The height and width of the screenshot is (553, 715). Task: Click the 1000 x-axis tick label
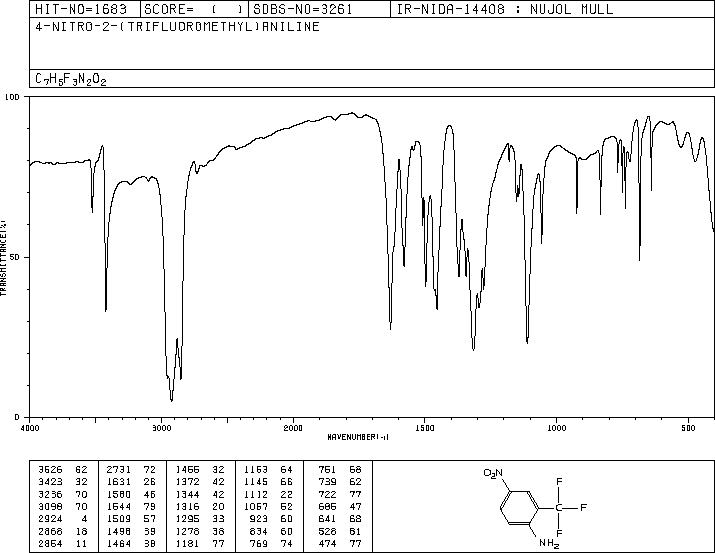[x=556, y=428]
